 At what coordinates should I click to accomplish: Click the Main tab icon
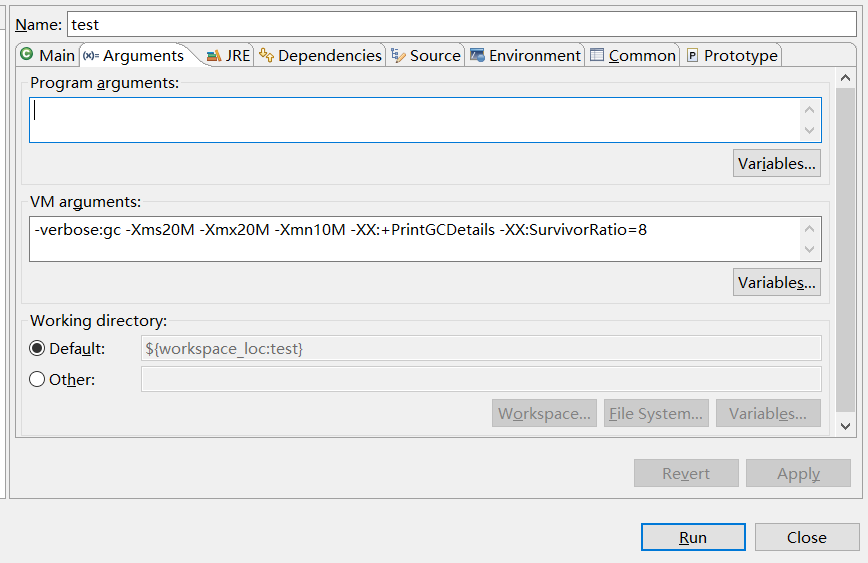(27, 55)
